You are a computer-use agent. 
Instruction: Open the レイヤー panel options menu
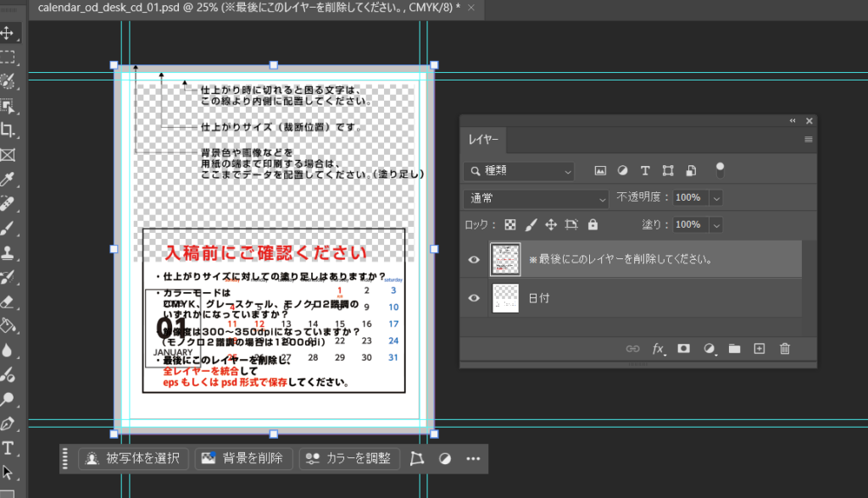tap(808, 140)
